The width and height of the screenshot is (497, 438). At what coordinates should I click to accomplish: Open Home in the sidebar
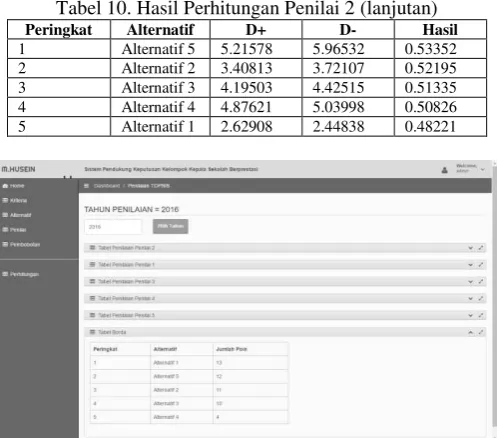pyautogui.click(x=13, y=186)
